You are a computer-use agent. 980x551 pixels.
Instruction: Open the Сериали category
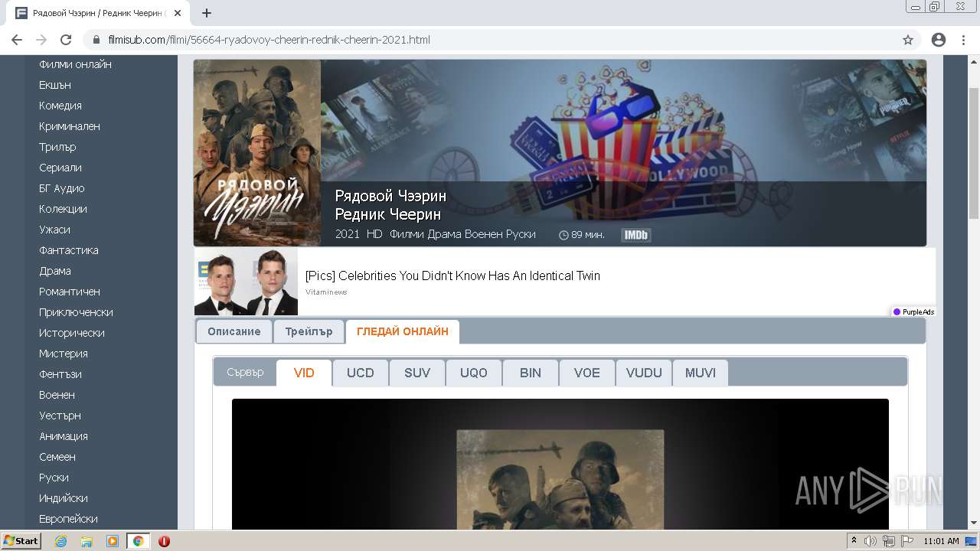[x=60, y=168]
